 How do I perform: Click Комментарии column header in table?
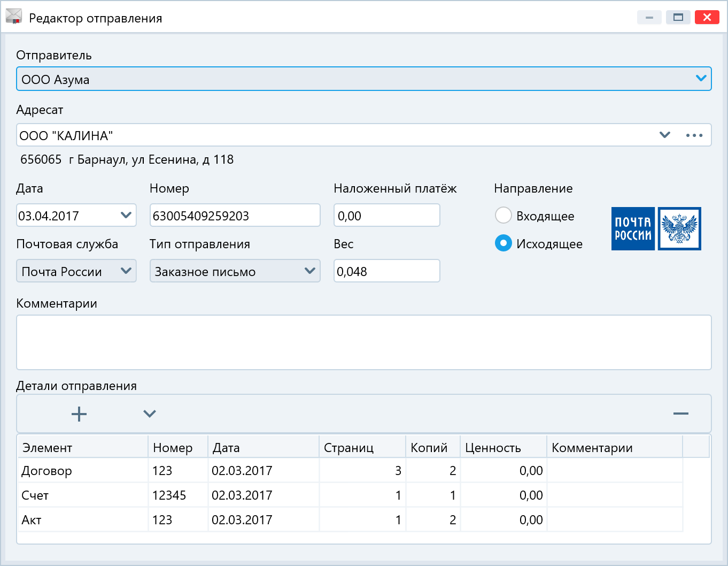pos(615,447)
